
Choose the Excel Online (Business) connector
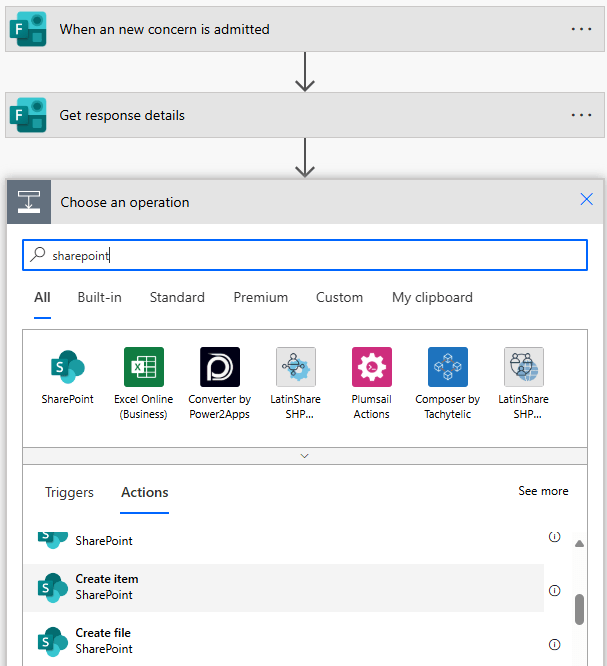point(143,367)
